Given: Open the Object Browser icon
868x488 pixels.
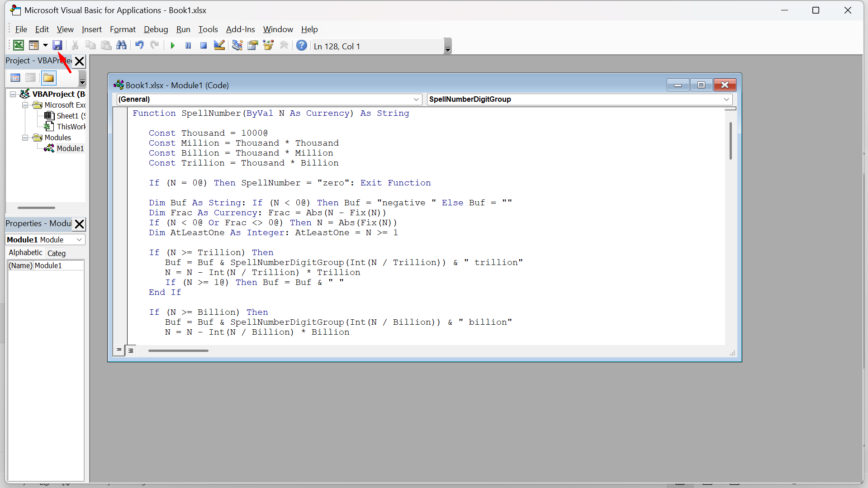Looking at the screenshot, I should click(268, 45).
